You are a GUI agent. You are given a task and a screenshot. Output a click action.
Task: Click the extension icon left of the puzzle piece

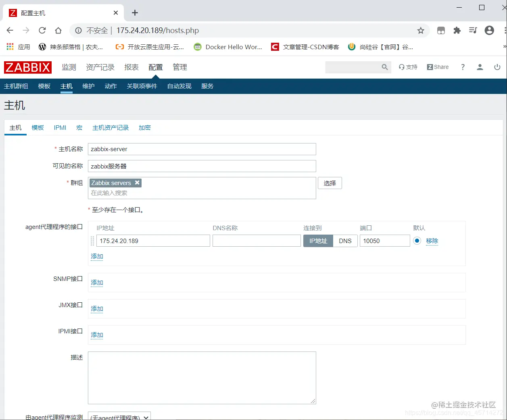pyautogui.click(x=441, y=30)
